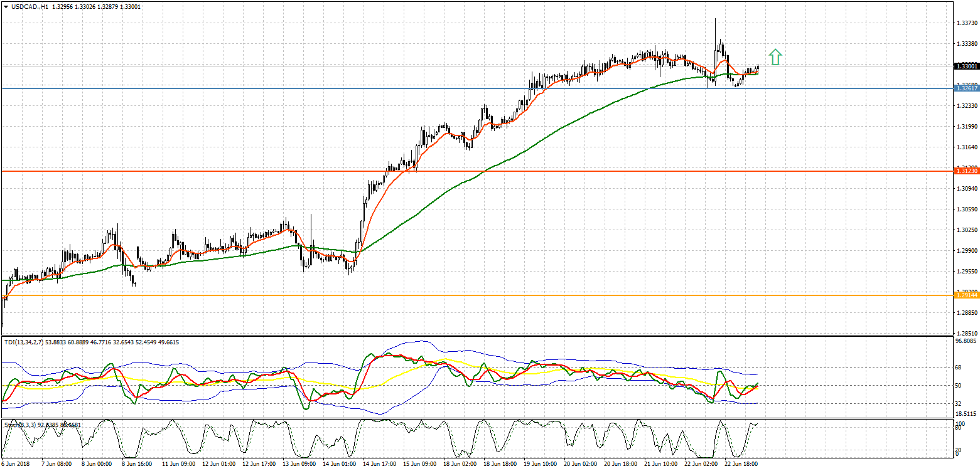Screen dimensions: 980x471
Task: Click the 1.28510 price scale label
Action: click(965, 333)
